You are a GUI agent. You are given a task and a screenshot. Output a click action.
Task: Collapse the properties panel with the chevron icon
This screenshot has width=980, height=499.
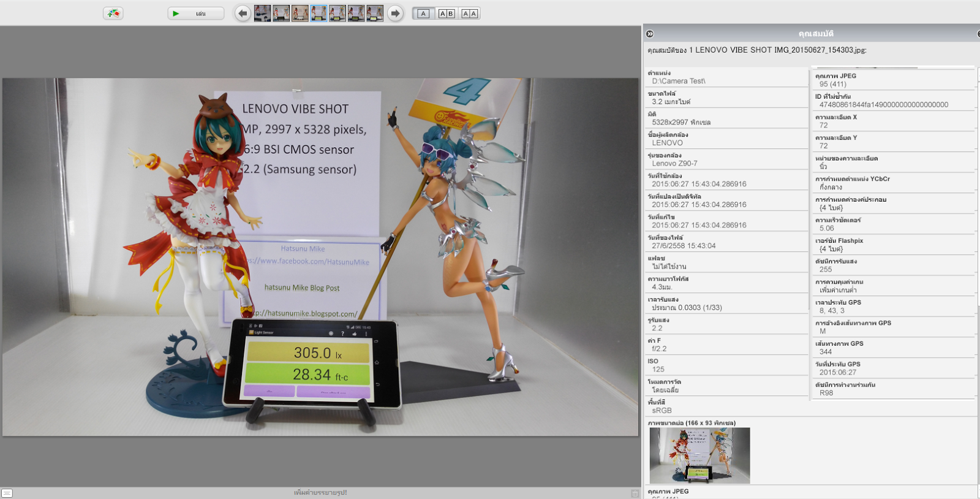click(650, 34)
